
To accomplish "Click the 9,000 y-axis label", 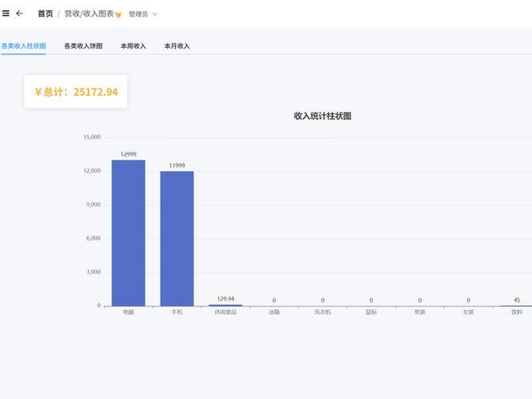I will click(x=93, y=205).
